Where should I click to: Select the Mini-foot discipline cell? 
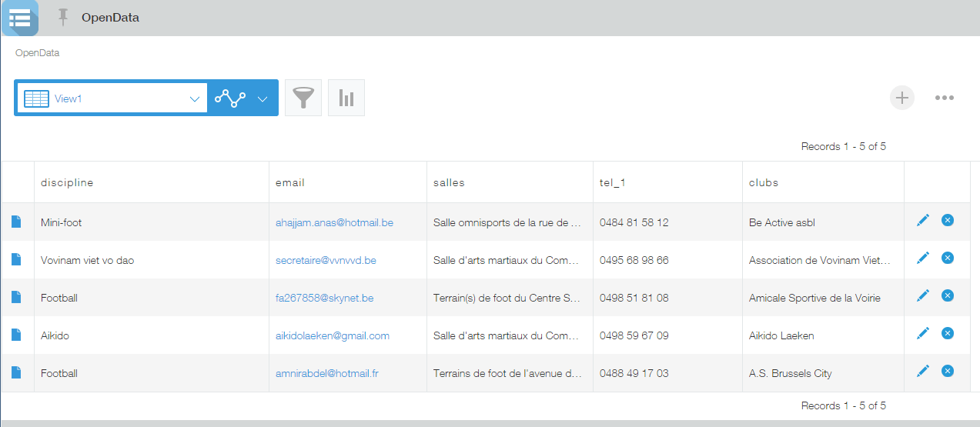152,222
